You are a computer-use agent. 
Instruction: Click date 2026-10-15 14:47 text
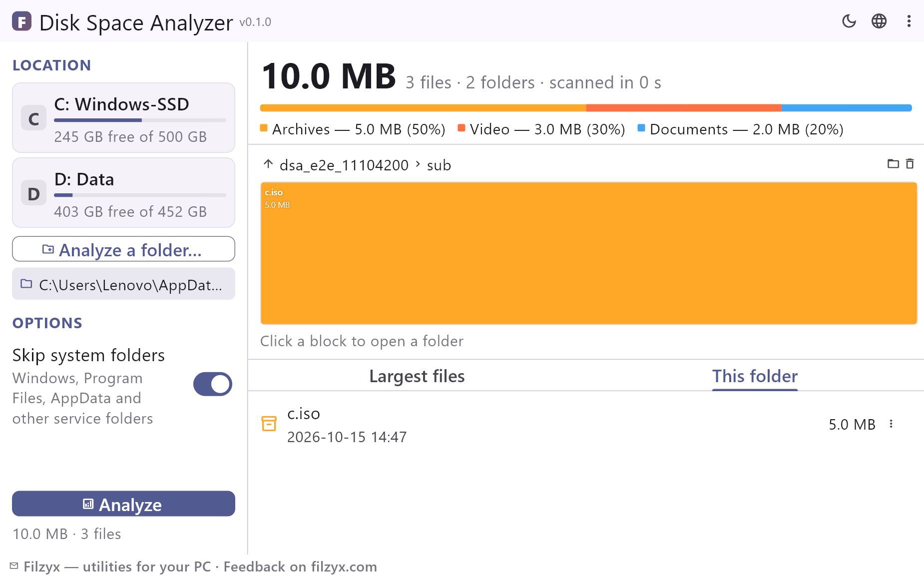coord(347,437)
